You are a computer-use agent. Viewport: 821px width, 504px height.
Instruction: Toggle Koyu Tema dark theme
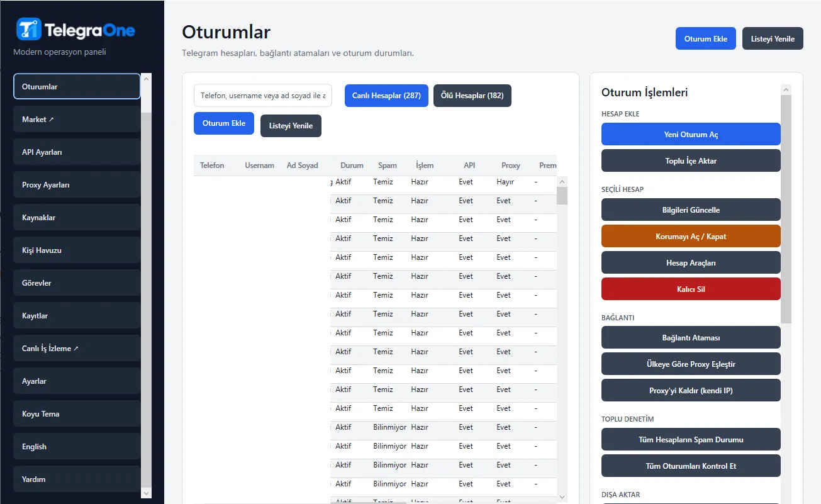[77, 414]
